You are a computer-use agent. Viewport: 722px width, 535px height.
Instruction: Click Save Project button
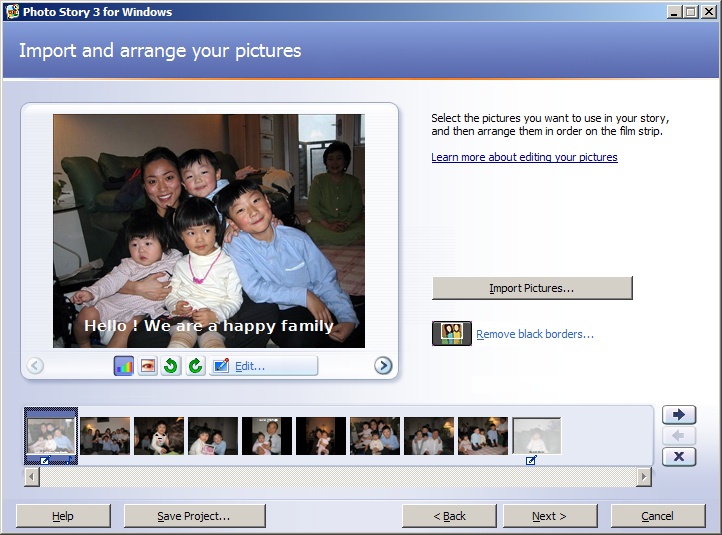coord(194,516)
